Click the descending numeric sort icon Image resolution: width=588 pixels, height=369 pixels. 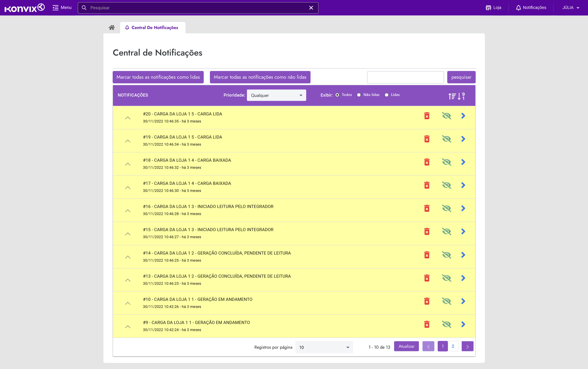(x=461, y=96)
